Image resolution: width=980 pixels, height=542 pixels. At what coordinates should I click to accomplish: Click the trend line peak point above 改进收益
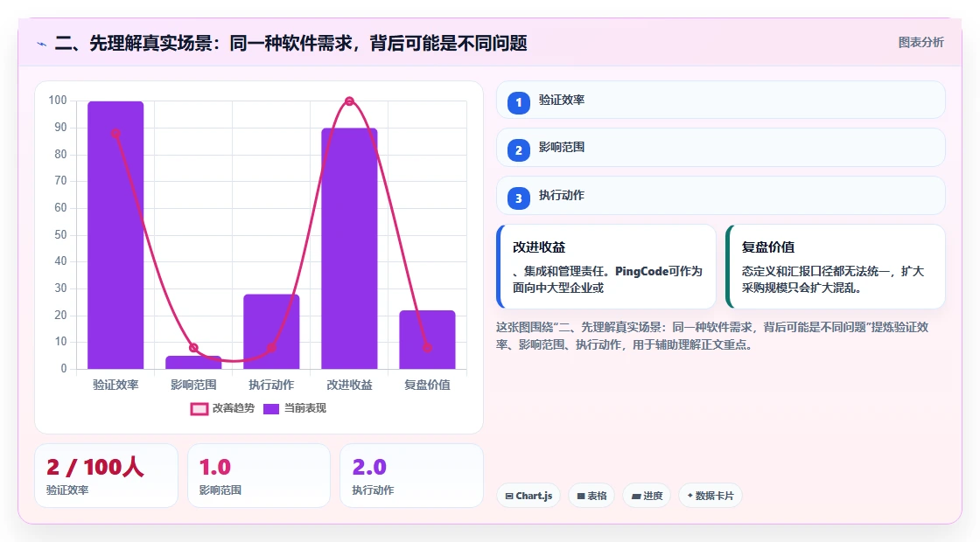pyautogui.click(x=349, y=101)
